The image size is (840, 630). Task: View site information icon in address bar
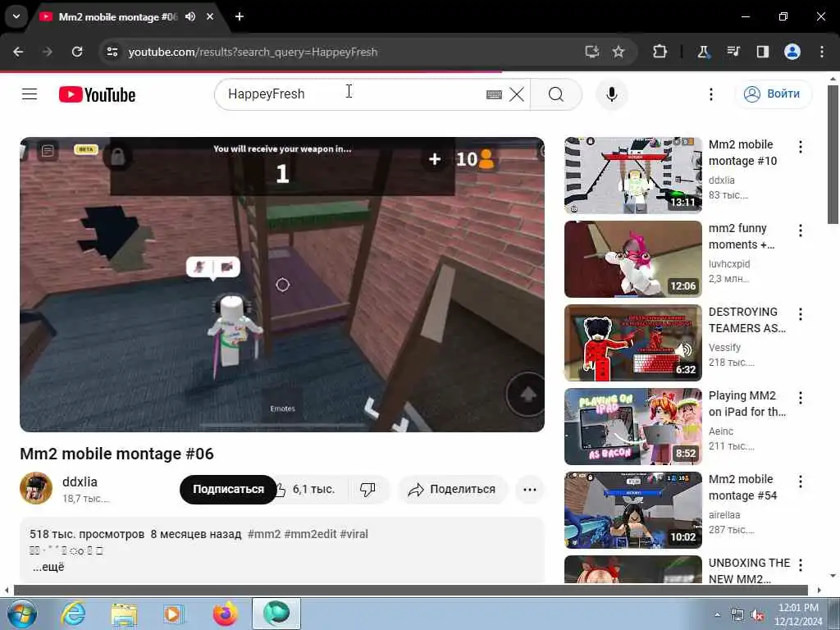[112, 52]
